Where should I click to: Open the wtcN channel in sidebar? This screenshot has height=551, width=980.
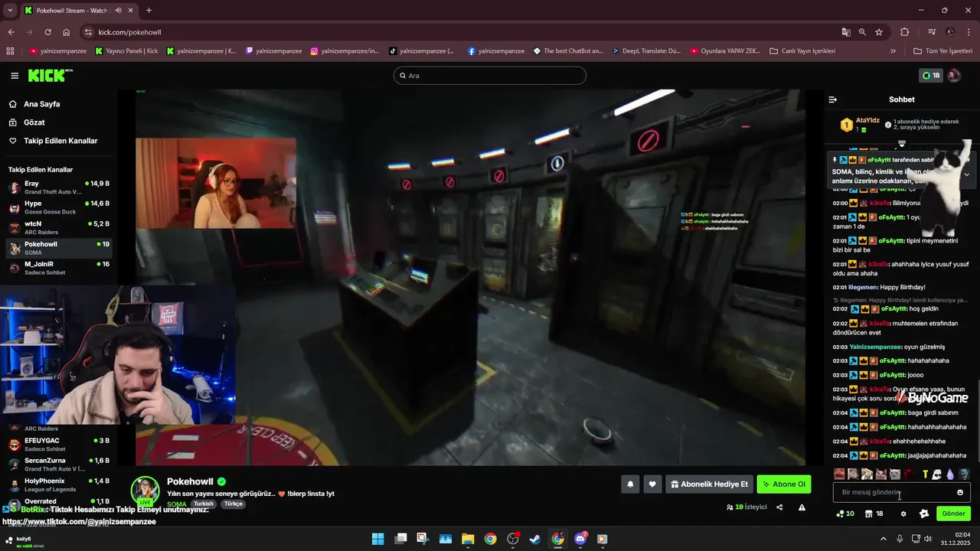(59, 227)
